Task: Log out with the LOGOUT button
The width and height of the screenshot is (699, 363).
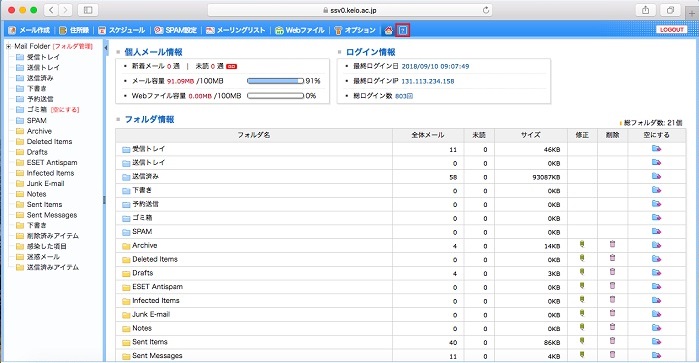Action: pos(671,29)
